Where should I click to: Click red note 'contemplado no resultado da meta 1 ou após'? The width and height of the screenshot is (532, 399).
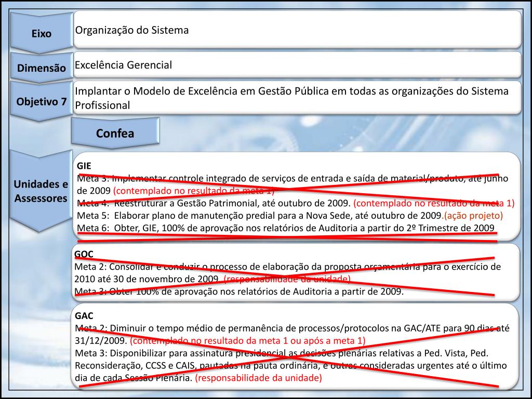point(248,340)
